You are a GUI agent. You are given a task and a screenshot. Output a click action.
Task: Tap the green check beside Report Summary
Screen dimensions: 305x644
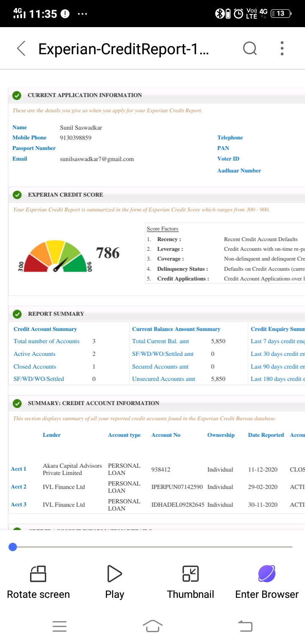[x=17, y=314]
